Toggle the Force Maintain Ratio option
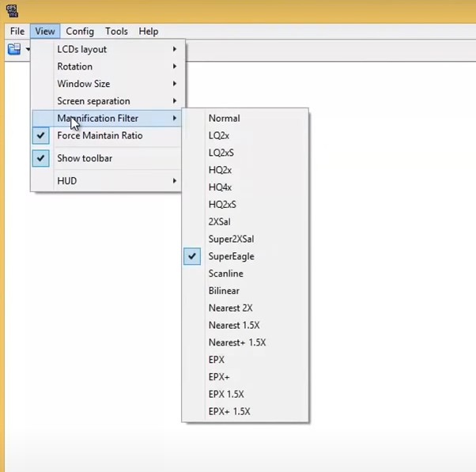This screenshot has width=476, height=472. point(100,136)
